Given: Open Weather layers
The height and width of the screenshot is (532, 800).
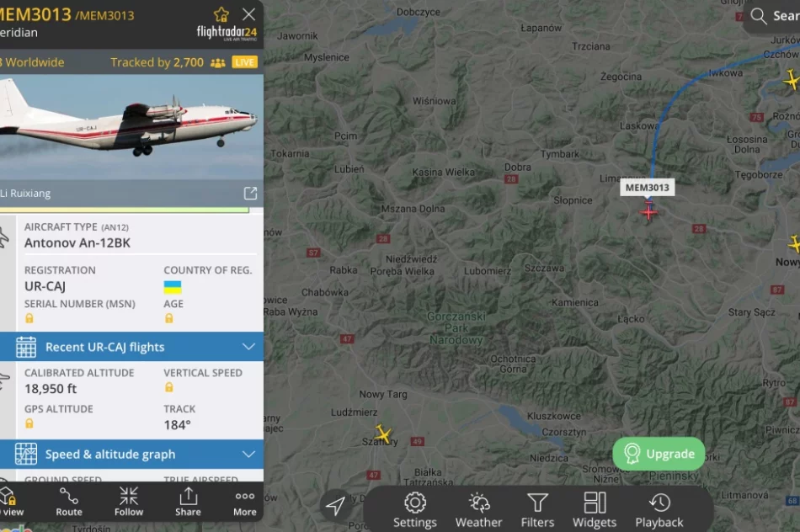Looking at the screenshot, I should tap(478, 509).
